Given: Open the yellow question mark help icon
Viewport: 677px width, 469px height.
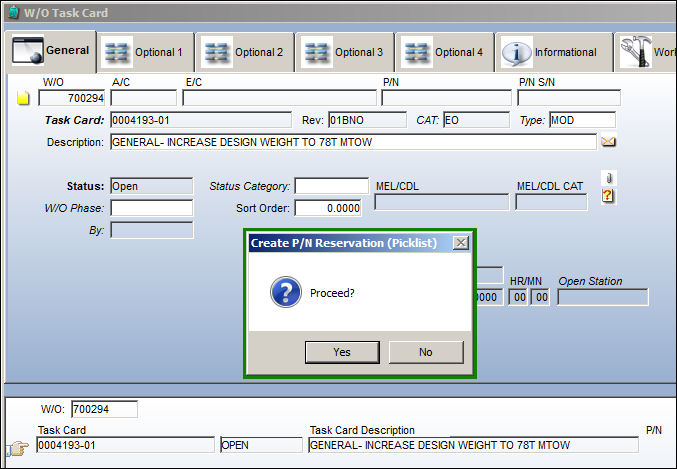Looking at the screenshot, I should [608, 196].
